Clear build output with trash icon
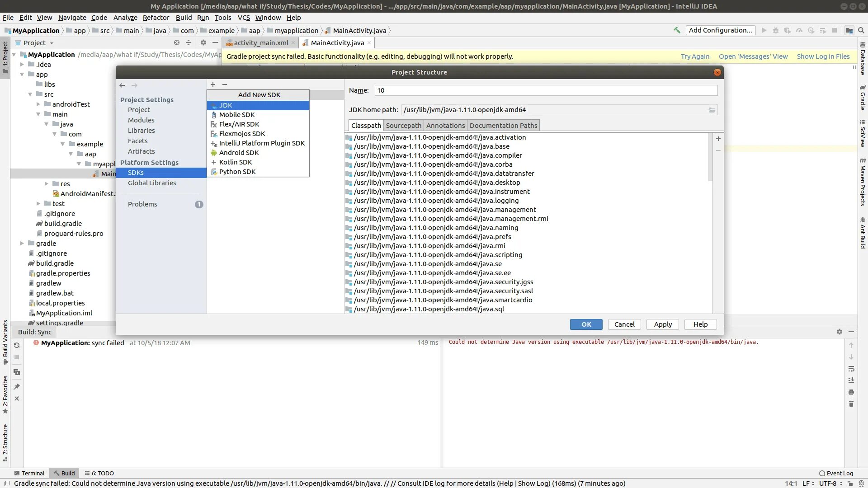Viewport: 868px width, 488px height. point(851,404)
